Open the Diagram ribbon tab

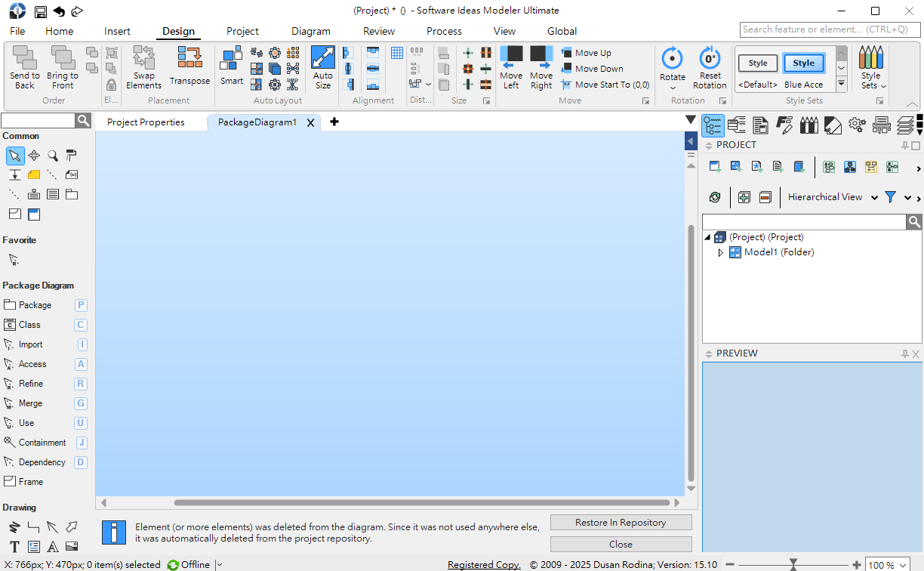[x=311, y=31]
